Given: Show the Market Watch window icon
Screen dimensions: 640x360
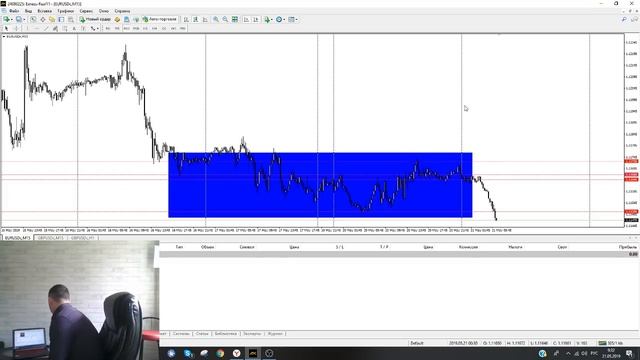Looking at the screenshot, I should [x=33, y=19].
